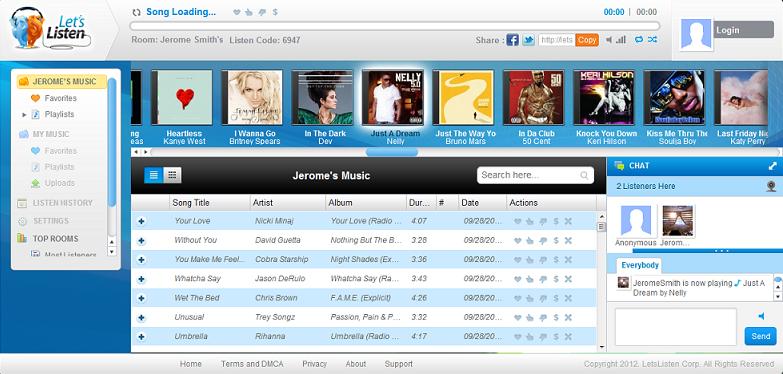Click the song progress bar
This screenshot has width=783, height=374.
[394, 26]
